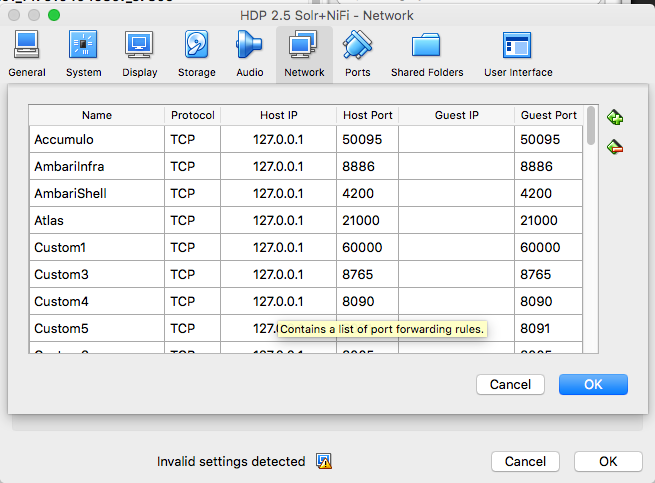
Task: Click the rules list vertical scrollbar
Action: (x=591, y=126)
